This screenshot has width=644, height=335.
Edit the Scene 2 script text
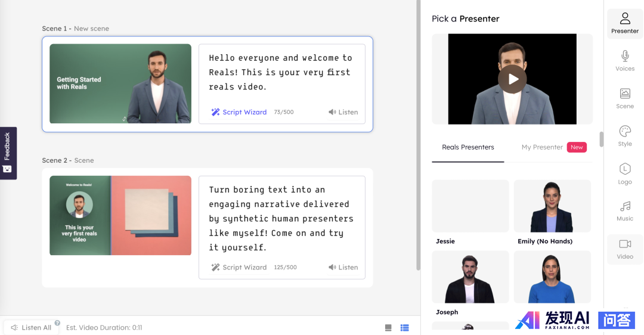[281, 218]
